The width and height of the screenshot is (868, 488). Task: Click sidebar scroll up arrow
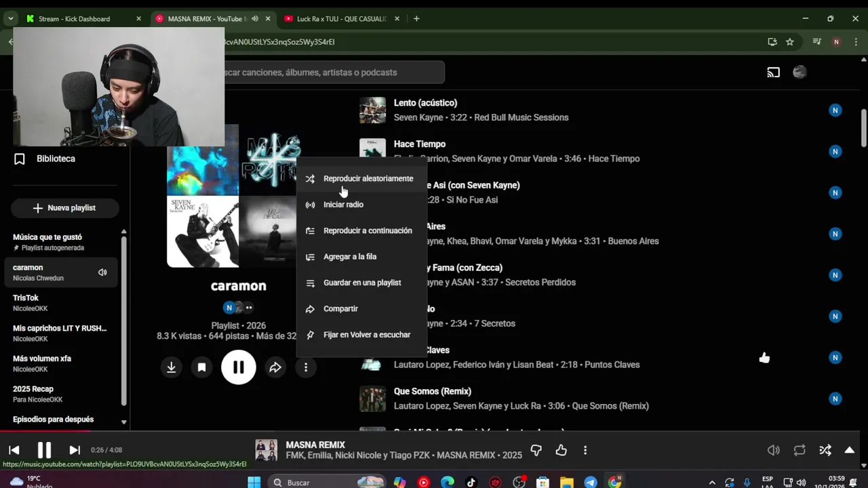coord(123,232)
